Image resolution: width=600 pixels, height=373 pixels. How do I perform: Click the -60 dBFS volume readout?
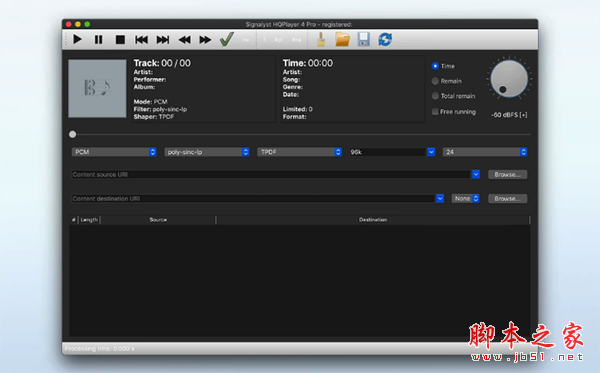509,115
